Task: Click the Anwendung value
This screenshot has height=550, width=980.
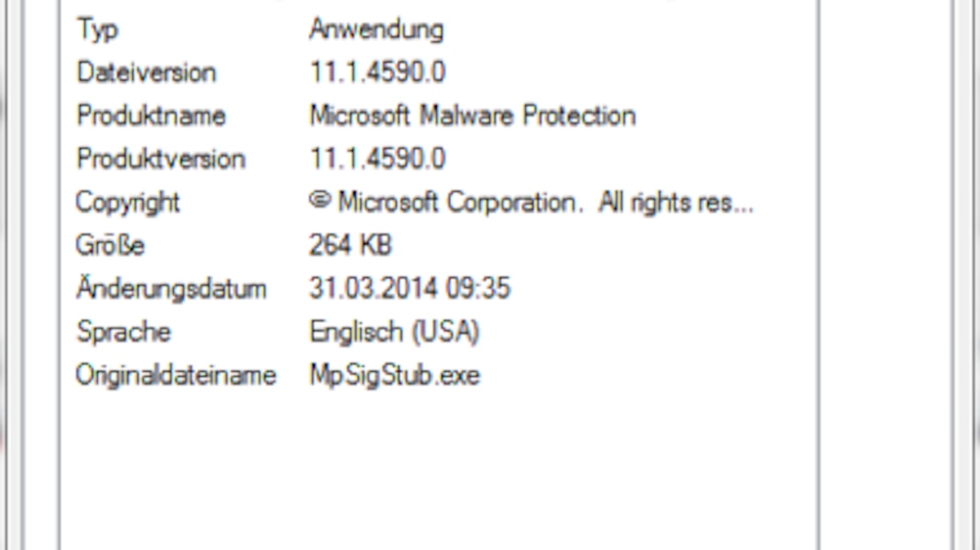Action: 376,29
